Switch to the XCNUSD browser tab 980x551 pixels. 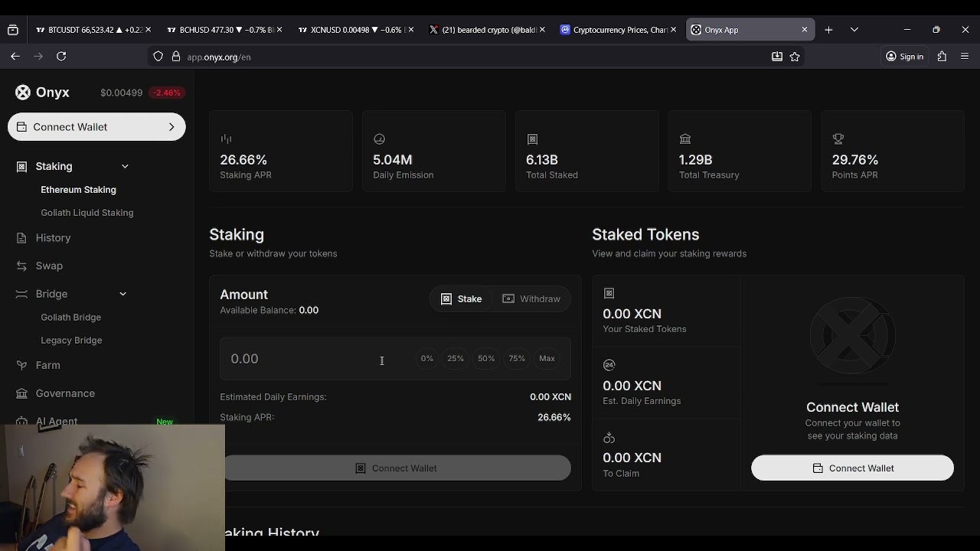click(x=354, y=30)
